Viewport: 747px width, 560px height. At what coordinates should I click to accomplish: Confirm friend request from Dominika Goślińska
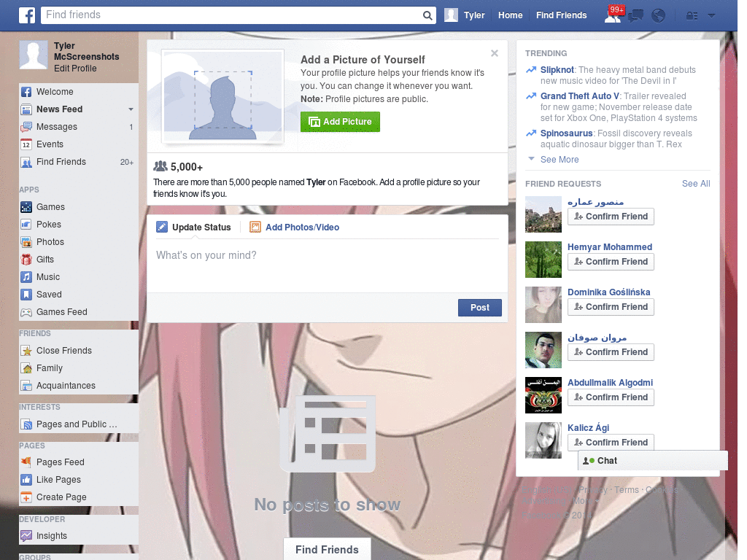point(611,307)
